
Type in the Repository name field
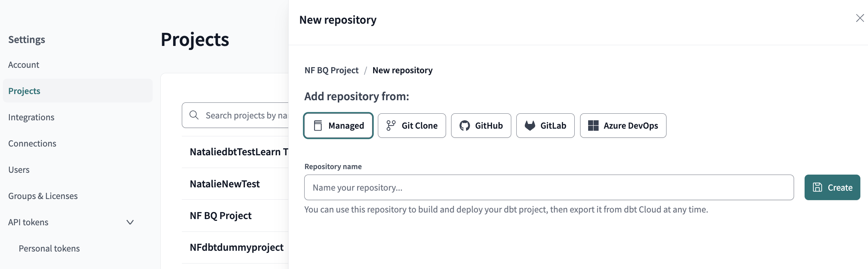pos(548,187)
